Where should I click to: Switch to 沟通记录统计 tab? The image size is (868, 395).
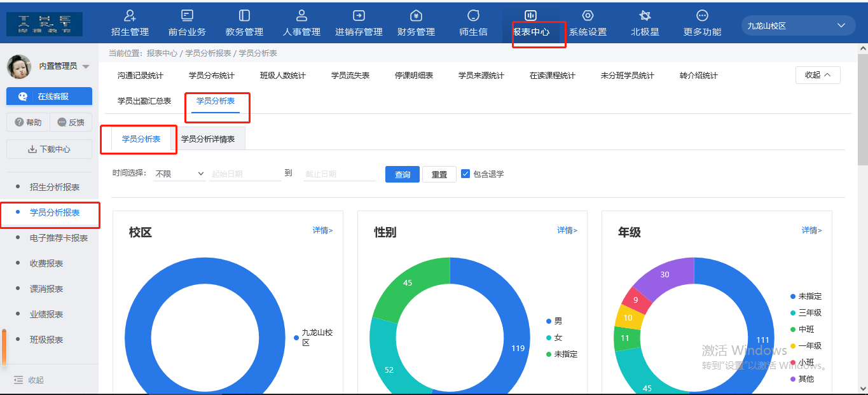pos(141,76)
